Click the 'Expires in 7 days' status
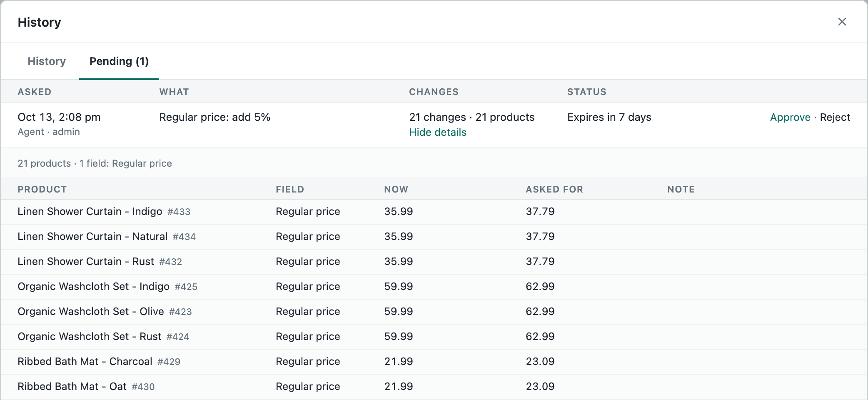The width and height of the screenshot is (868, 400). coord(609,117)
